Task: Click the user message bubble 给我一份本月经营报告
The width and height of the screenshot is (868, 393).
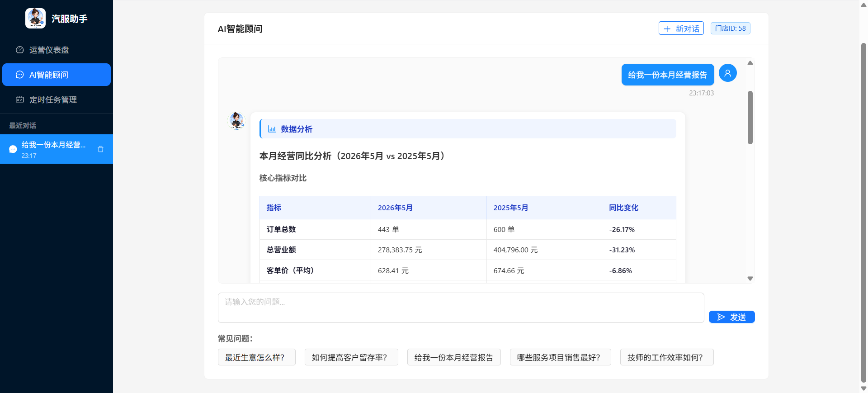Action: 667,75
